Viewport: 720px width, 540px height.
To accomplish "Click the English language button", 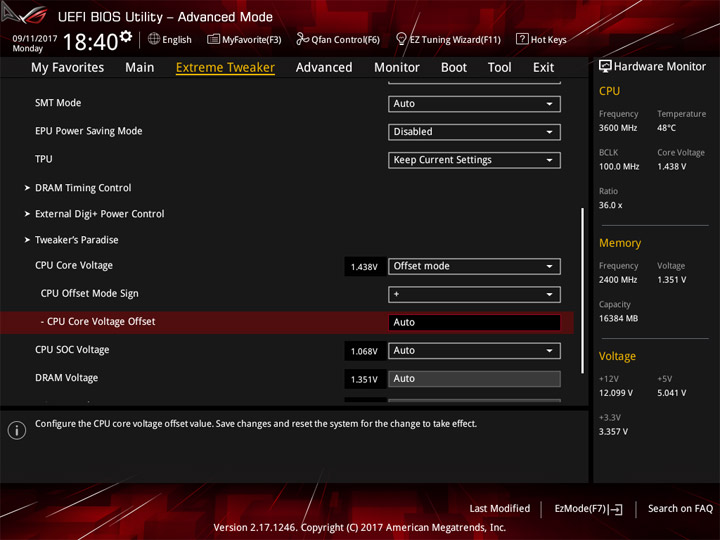I will (x=170, y=39).
